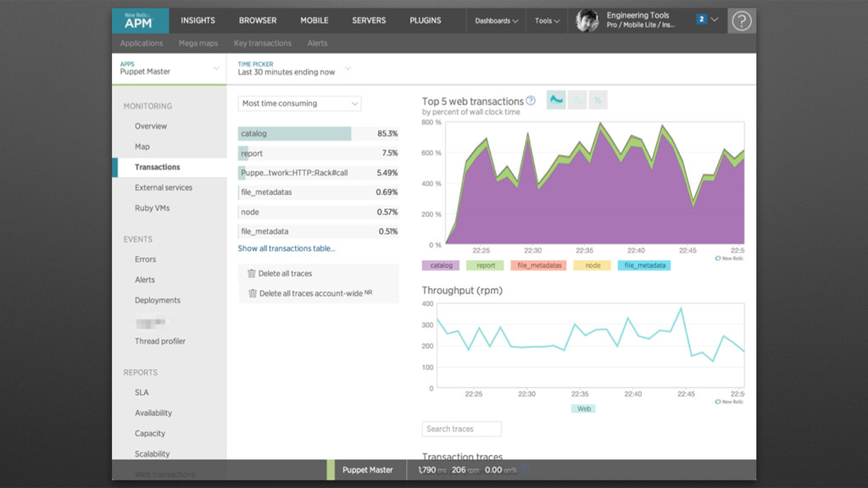The height and width of the screenshot is (488, 868).
Task: Open the BROWSER product tab
Action: point(258,20)
